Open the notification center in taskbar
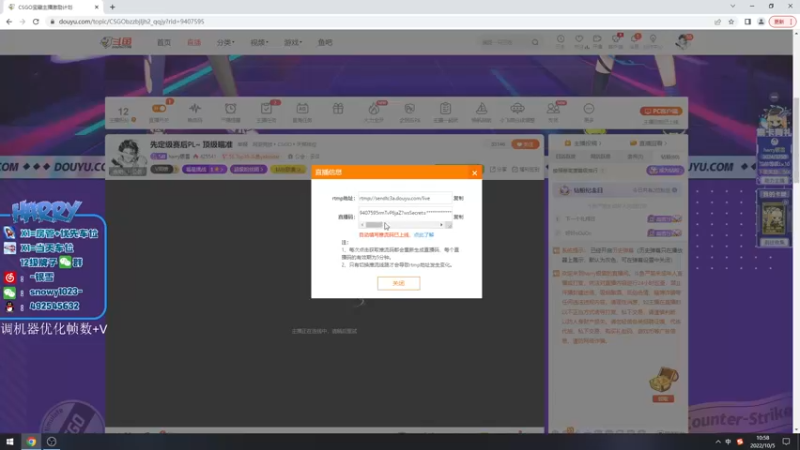The image size is (800, 450). [x=786, y=442]
